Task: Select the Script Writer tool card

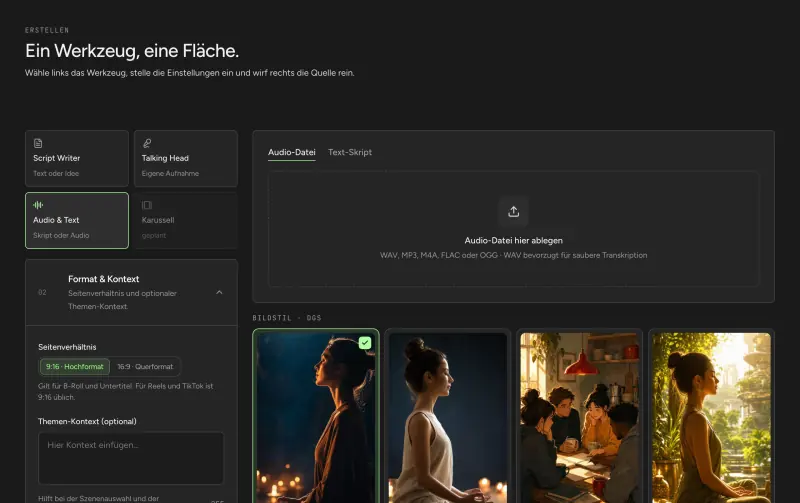Action: 77,159
